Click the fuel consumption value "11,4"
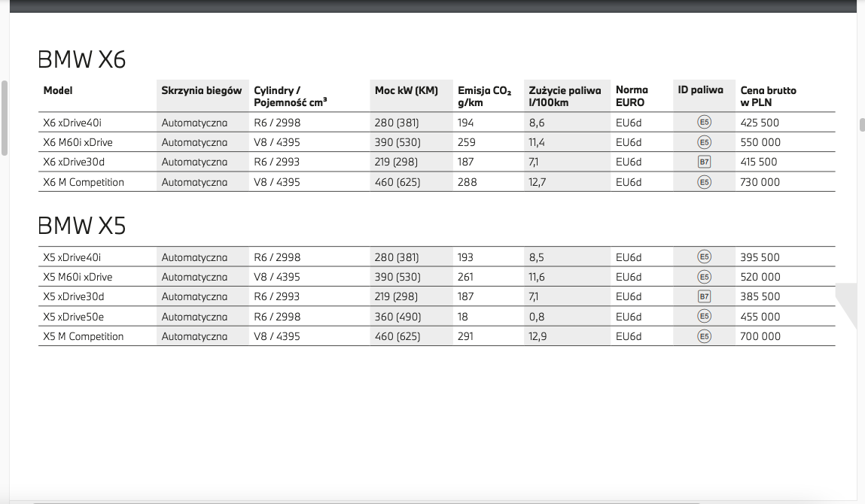This screenshot has width=865, height=504. tap(537, 142)
